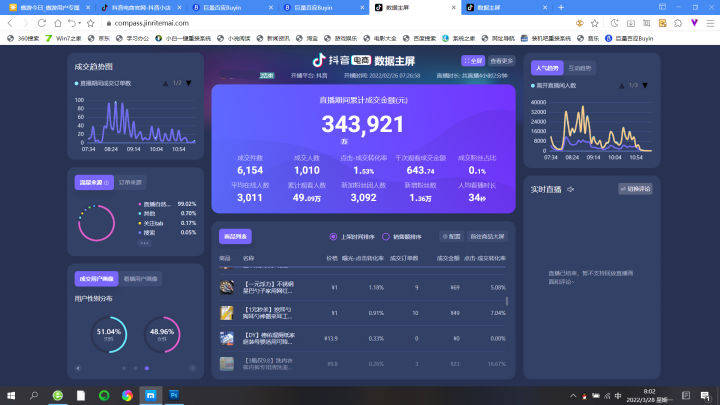Click the taskbar search magnifier icon
This screenshot has height=405, width=720.
coord(35,395)
